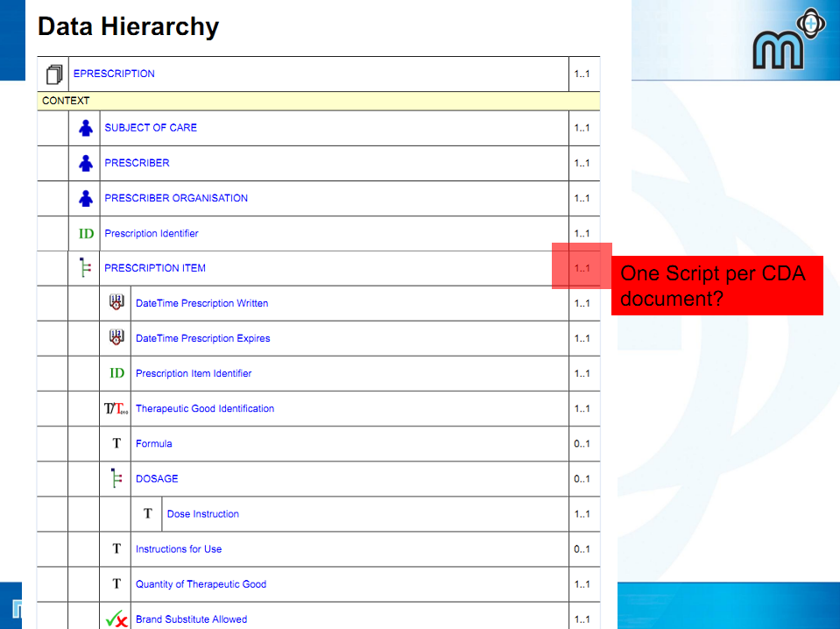Open the PRESCRIBER link

[x=137, y=163]
